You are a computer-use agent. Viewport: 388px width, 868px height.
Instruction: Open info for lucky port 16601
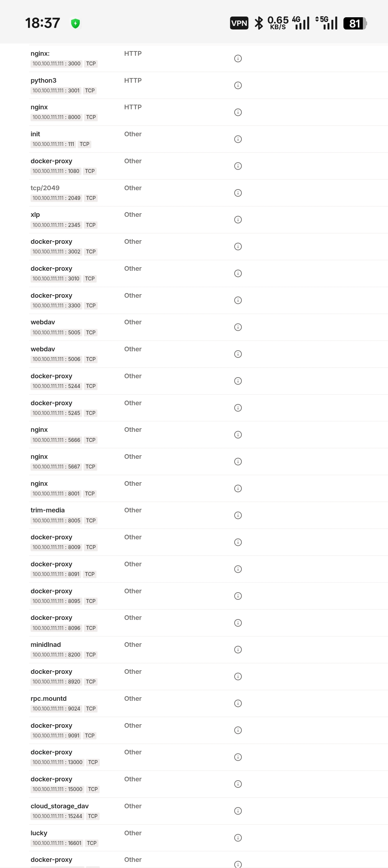point(238,838)
